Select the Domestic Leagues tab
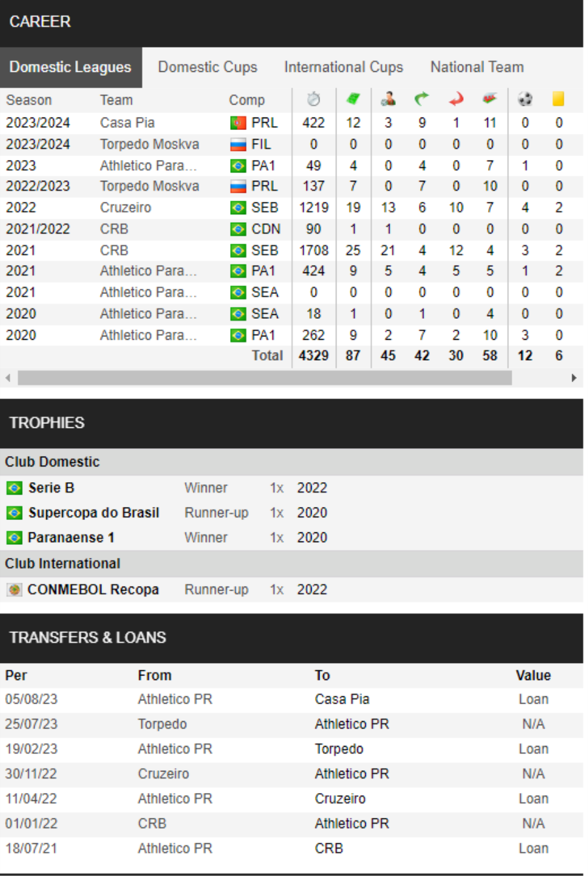Viewport: 588px width, 876px height. coord(71,67)
